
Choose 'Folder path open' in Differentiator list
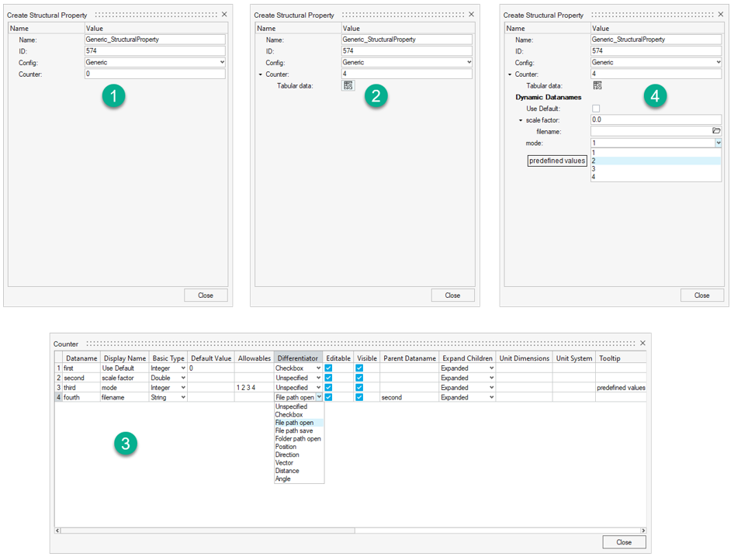click(x=297, y=439)
